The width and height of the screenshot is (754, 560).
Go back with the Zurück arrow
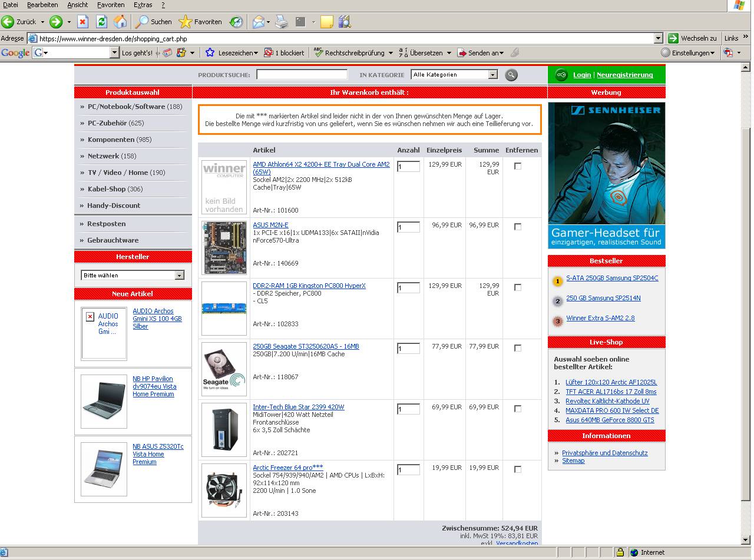click(x=8, y=22)
